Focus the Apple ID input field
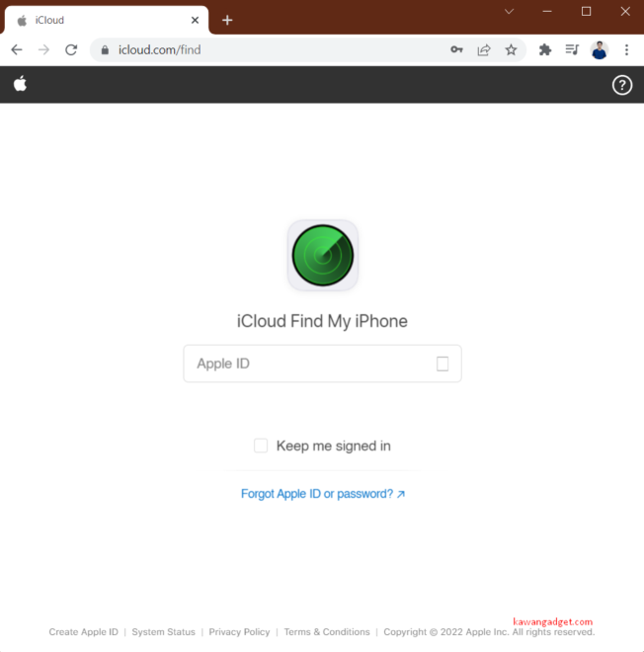The image size is (644, 652). [x=322, y=364]
